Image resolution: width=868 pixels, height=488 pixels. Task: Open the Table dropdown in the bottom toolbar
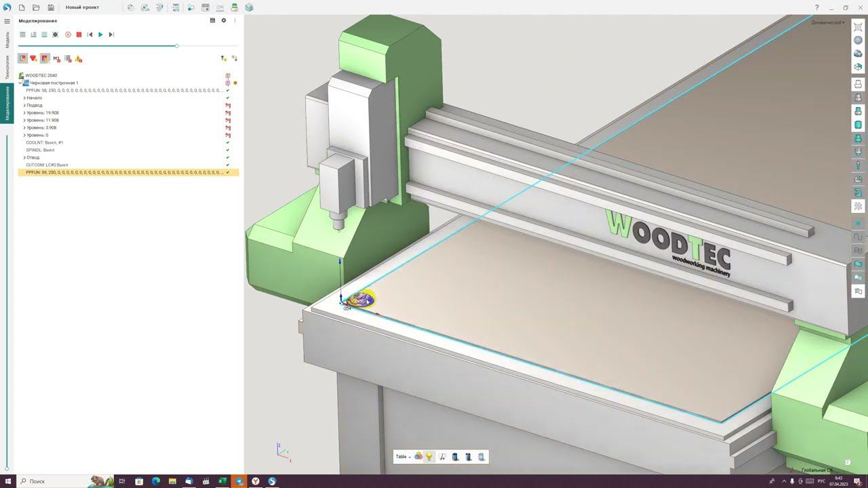[403, 457]
